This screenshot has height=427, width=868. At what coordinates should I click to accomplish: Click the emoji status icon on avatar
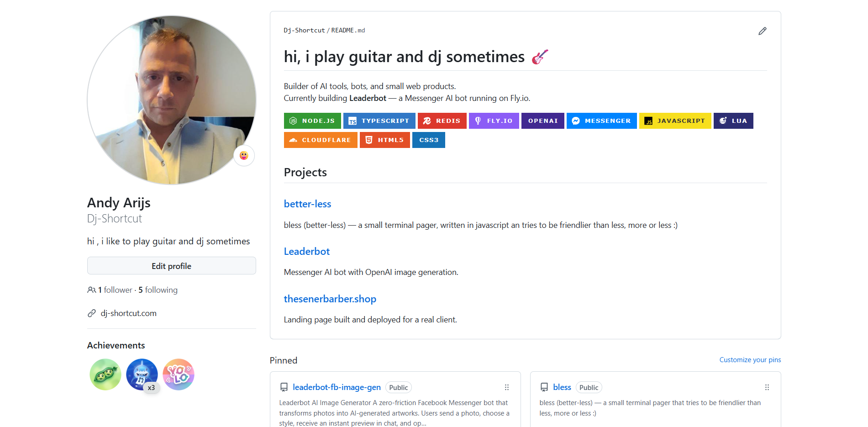[x=244, y=156]
